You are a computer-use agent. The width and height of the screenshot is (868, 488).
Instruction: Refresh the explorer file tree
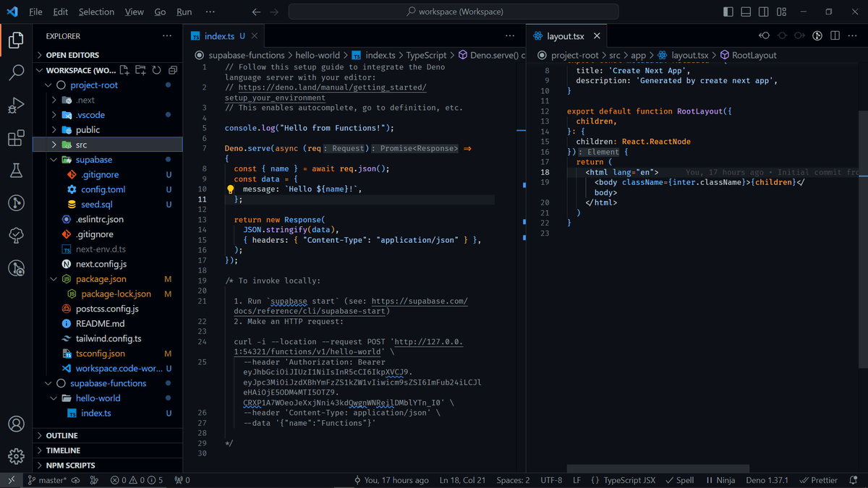(156, 70)
